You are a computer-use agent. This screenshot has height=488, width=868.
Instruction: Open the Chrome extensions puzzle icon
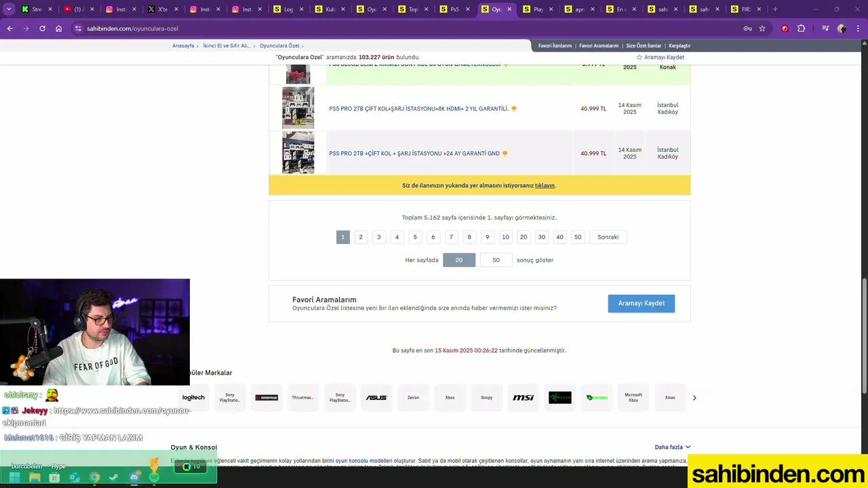802,28
